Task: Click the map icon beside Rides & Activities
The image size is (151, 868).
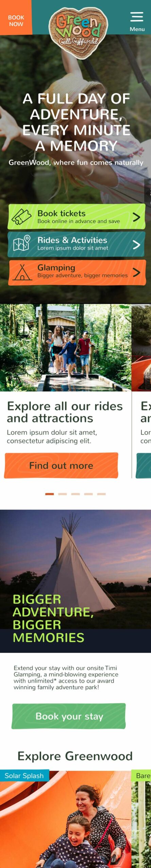Action: (x=22, y=243)
